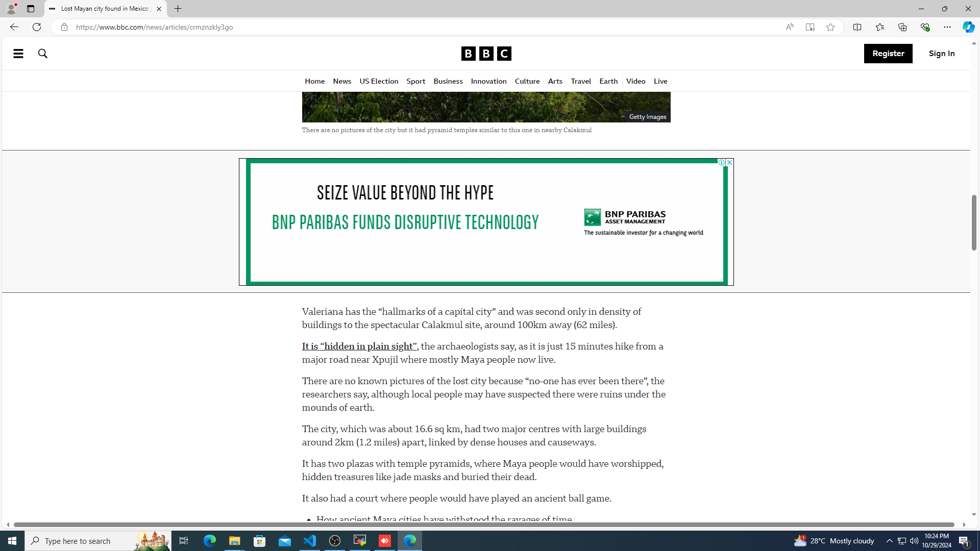The height and width of the screenshot is (551, 980).
Task: Click the Register button
Action: (x=888, y=54)
